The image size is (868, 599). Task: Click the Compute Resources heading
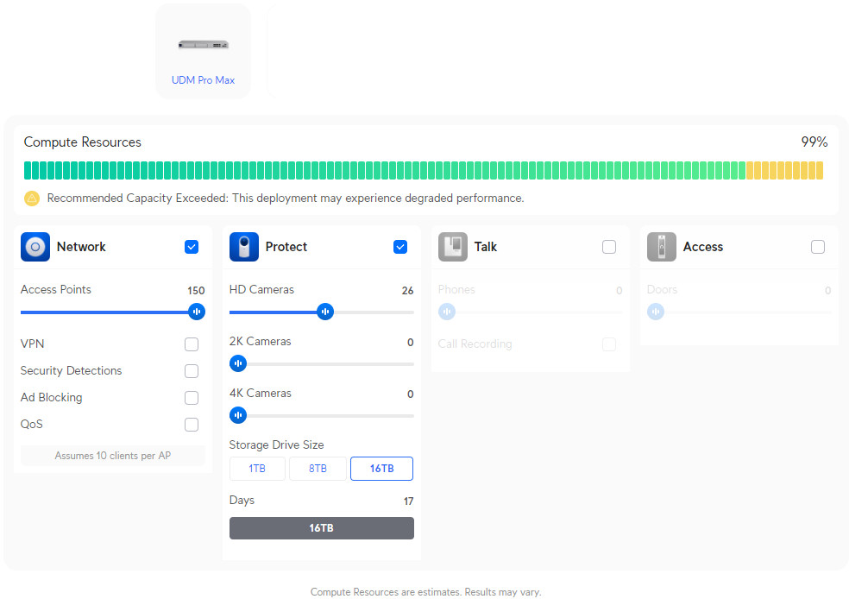[83, 142]
